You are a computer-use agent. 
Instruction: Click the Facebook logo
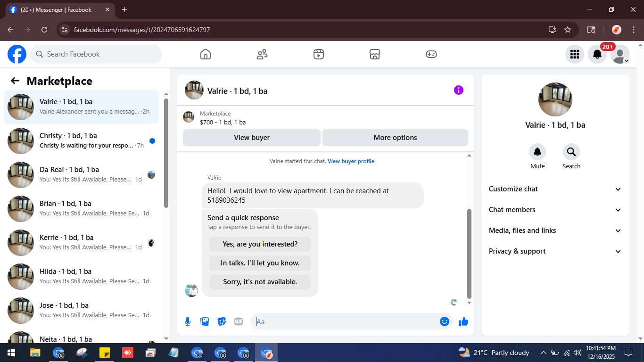pyautogui.click(x=17, y=54)
